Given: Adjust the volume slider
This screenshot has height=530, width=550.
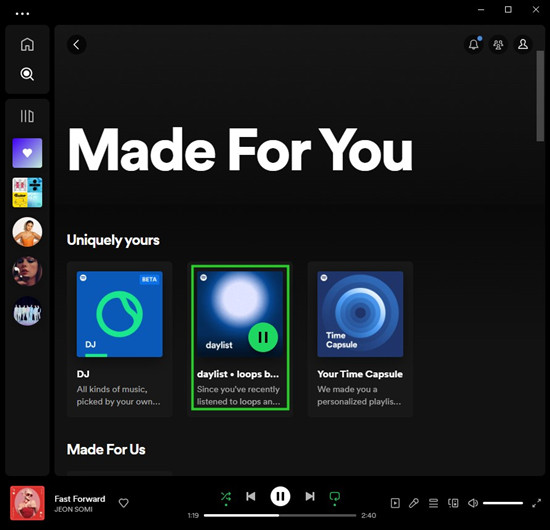Looking at the screenshot, I should pyautogui.click(x=503, y=503).
